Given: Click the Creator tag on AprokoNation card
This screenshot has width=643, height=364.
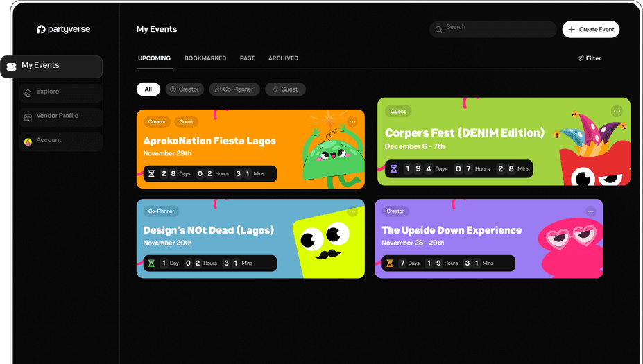Looking at the screenshot, I should tap(157, 122).
